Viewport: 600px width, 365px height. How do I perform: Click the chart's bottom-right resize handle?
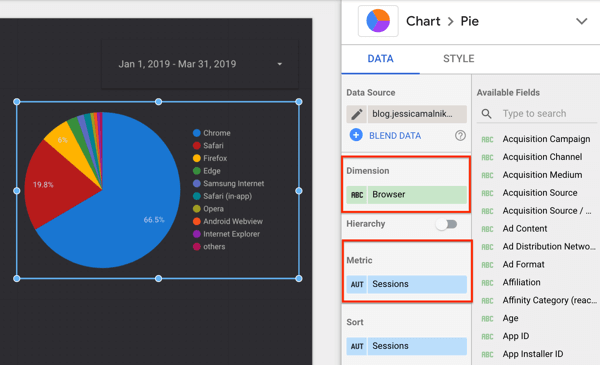[299, 279]
